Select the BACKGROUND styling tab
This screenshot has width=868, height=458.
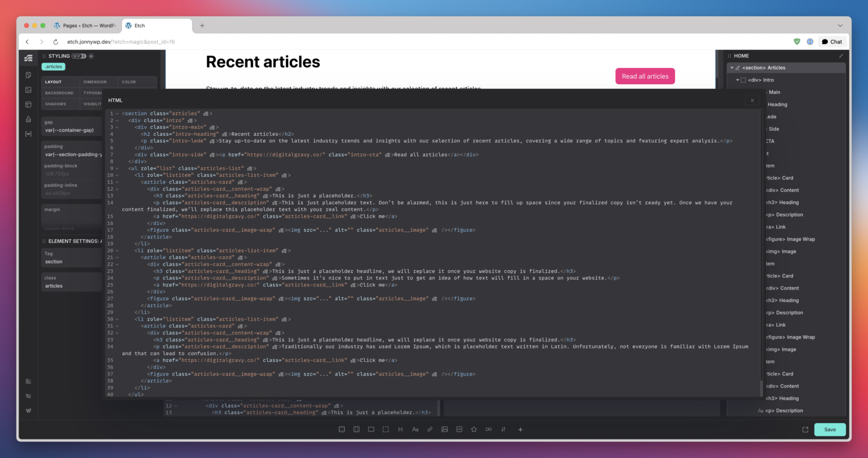click(60, 93)
